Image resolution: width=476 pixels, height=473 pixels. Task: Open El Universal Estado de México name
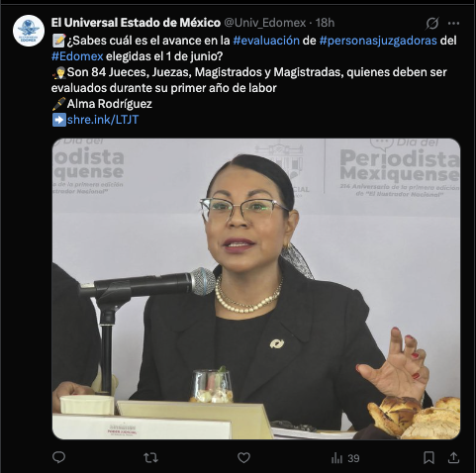pos(136,23)
